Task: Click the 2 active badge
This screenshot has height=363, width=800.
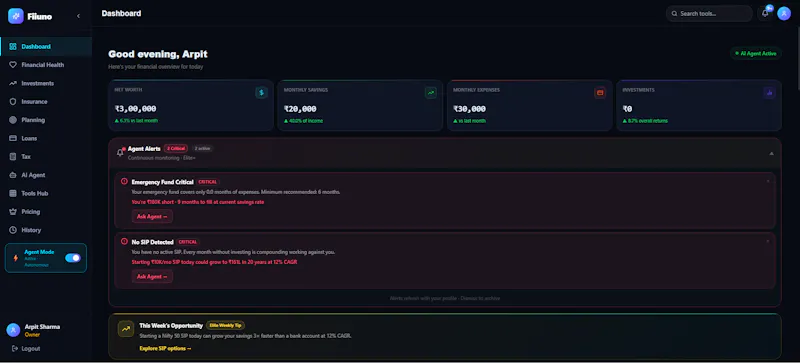Action: click(x=202, y=149)
